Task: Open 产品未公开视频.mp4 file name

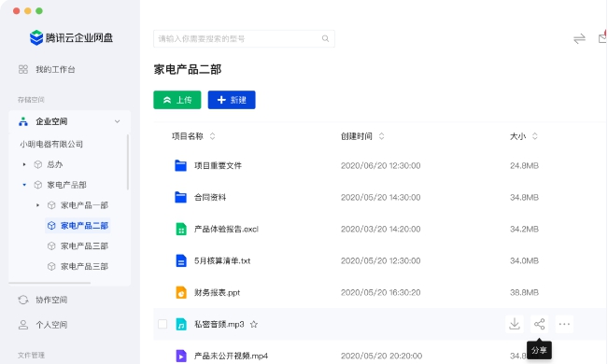Action: [x=231, y=356]
